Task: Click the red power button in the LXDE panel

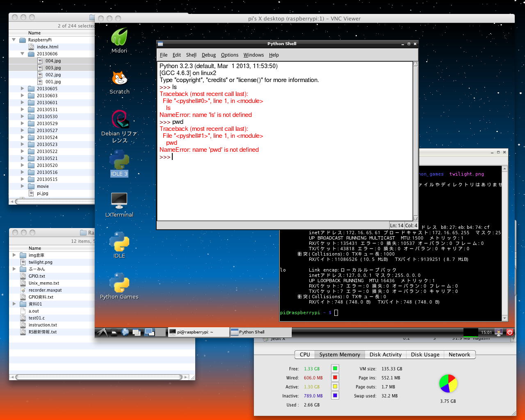Action: (510, 332)
